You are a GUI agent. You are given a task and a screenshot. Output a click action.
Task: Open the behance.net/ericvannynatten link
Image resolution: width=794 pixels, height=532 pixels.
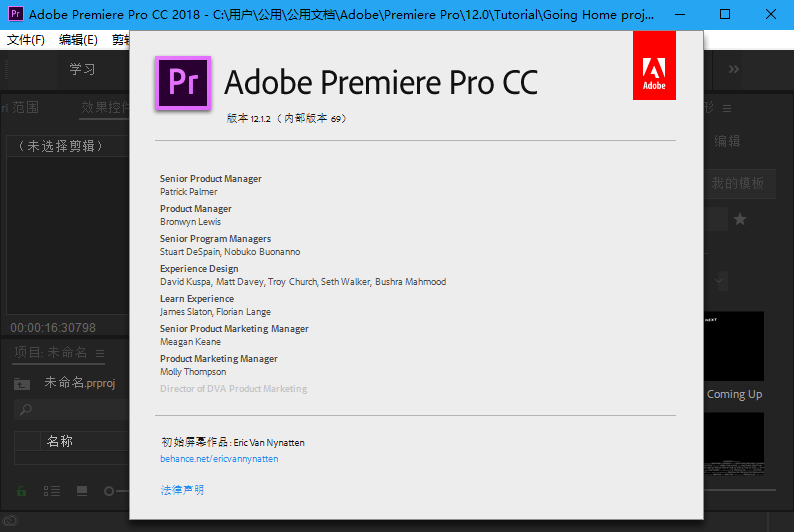[219, 459]
